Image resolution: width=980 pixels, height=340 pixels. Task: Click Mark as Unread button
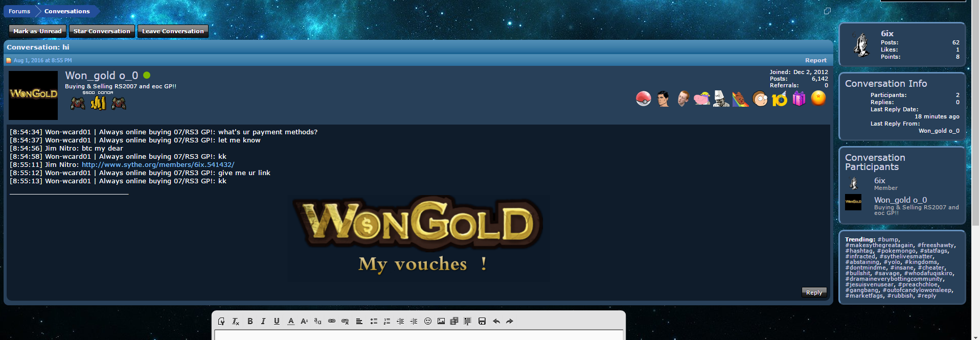[37, 31]
